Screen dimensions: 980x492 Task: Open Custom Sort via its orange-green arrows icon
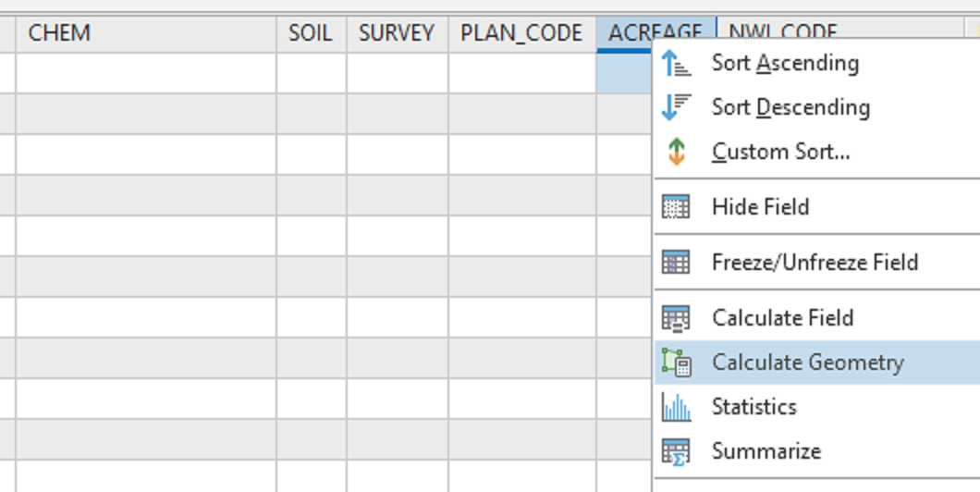click(677, 152)
